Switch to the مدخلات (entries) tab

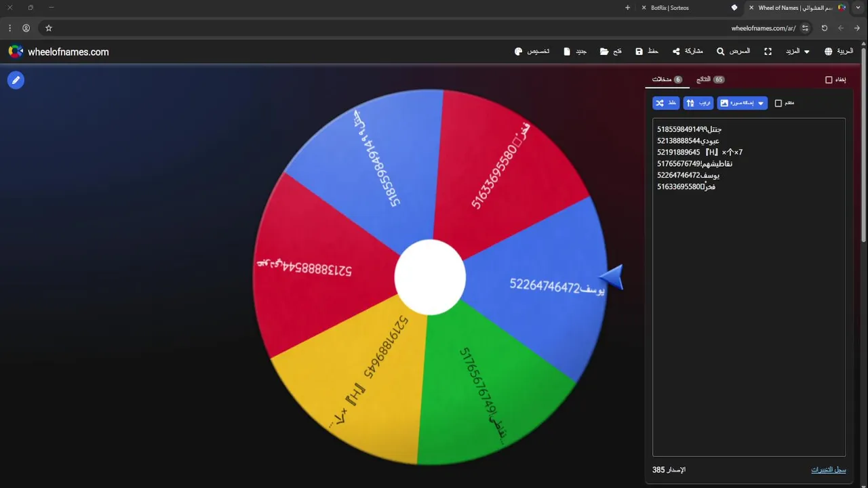click(x=667, y=79)
